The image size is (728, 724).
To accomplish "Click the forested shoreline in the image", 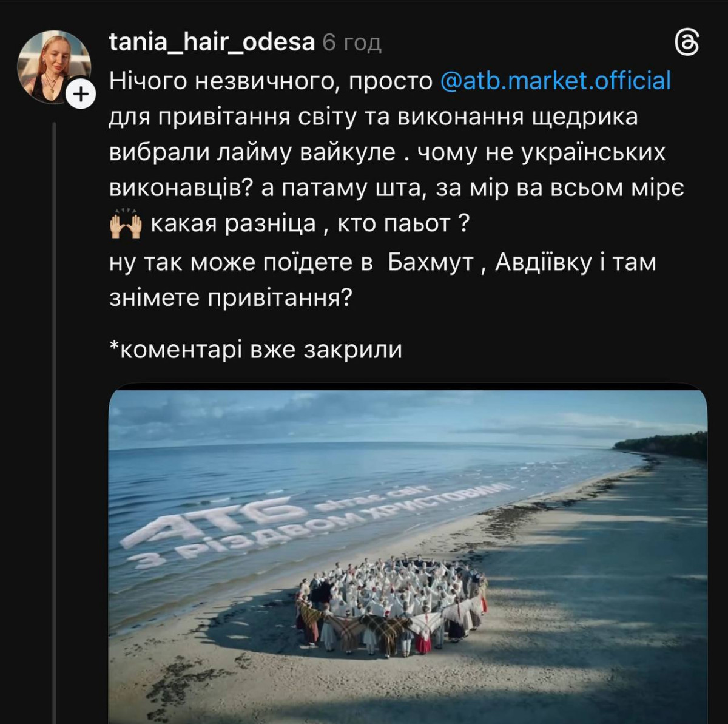I will click(664, 446).
